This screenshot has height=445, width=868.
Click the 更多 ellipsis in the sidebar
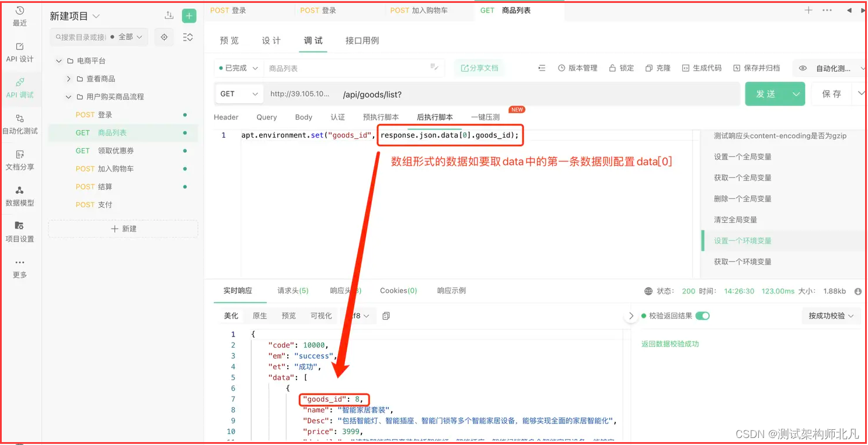coord(20,268)
